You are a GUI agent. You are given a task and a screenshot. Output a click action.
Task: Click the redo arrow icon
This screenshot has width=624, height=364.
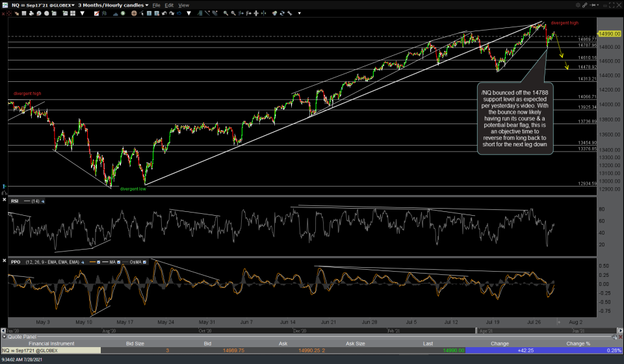(172, 13)
